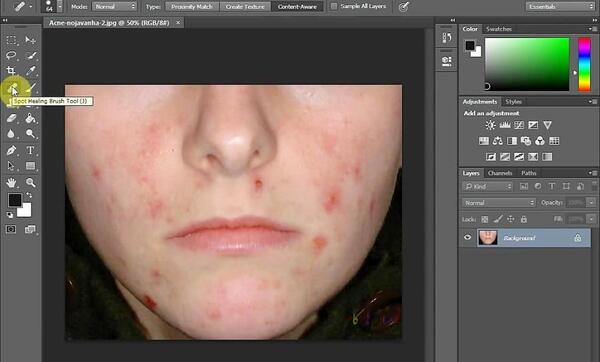Select the Path Selection tool
The image size is (600, 362).
[11, 166]
